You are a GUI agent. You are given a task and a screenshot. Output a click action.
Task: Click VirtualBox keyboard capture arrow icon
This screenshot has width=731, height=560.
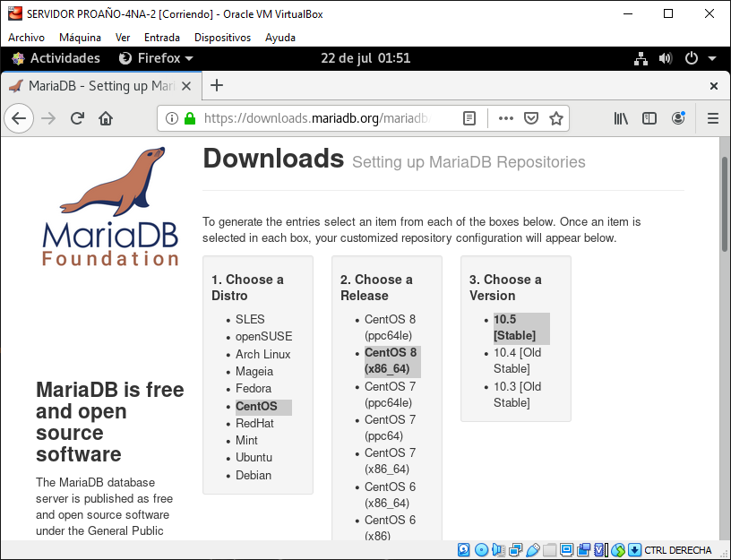coord(634,550)
